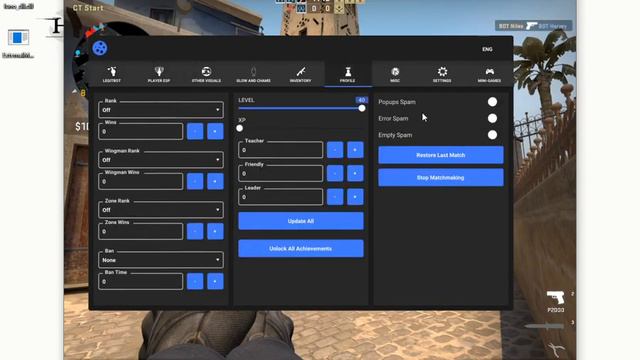Increase Ban Time with plus button
The height and width of the screenshot is (360, 640).
[215, 282]
